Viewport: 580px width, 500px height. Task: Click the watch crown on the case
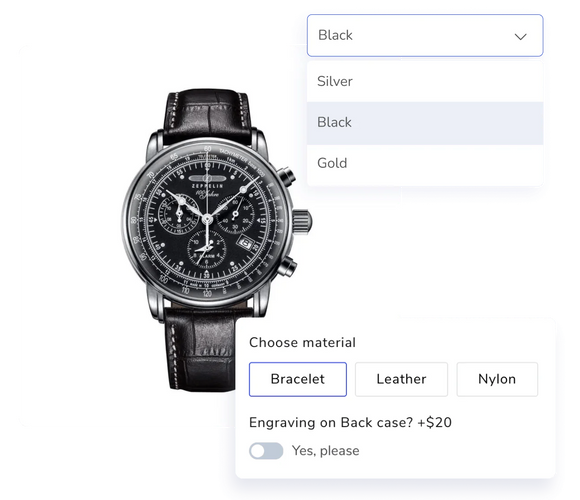pos(302,222)
